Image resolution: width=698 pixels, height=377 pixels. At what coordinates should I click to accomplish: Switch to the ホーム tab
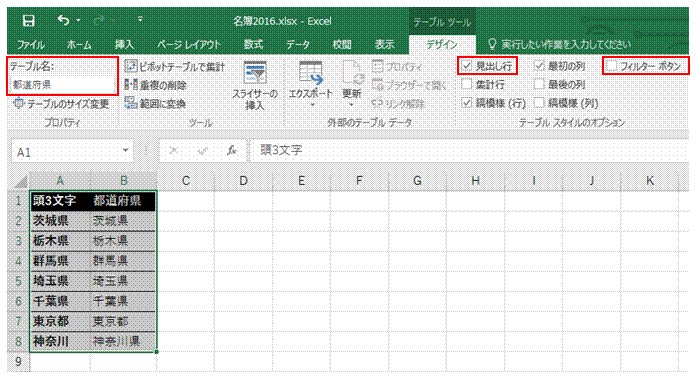pos(79,45)
